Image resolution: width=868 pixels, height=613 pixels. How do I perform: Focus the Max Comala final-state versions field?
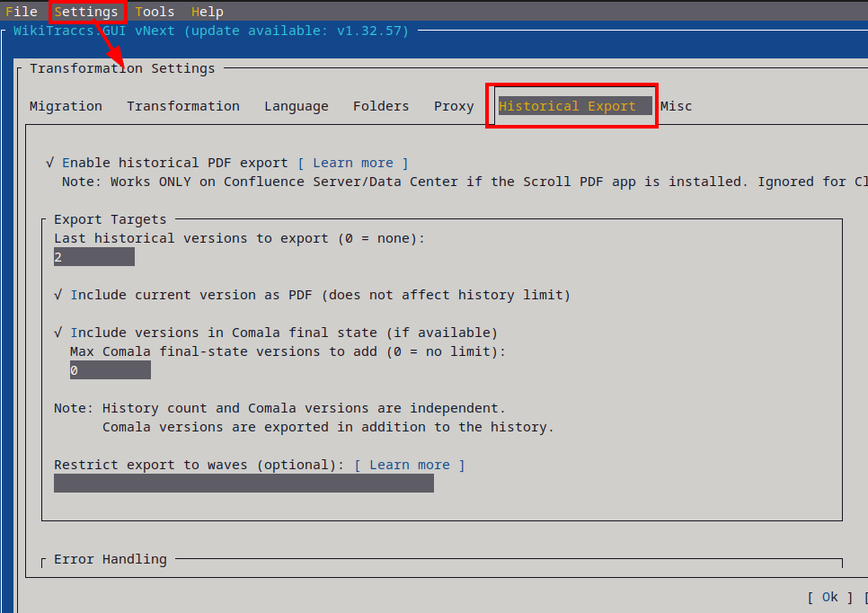(x=110, y=370)
